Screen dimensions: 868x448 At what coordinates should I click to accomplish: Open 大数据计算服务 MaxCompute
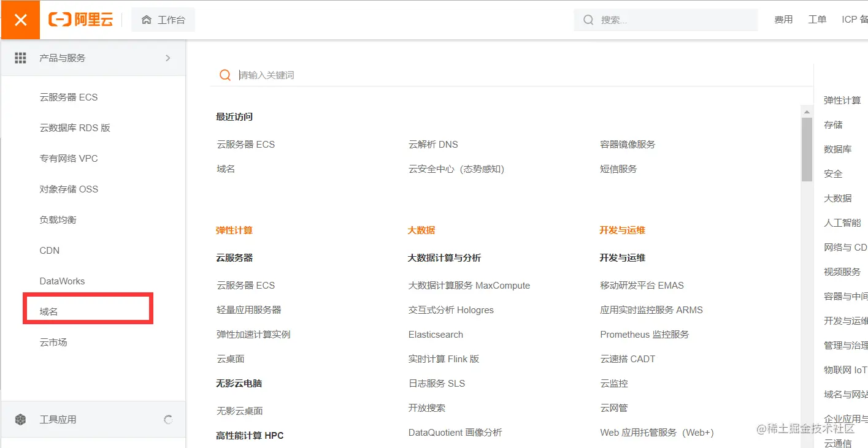[x=469, y=285]
